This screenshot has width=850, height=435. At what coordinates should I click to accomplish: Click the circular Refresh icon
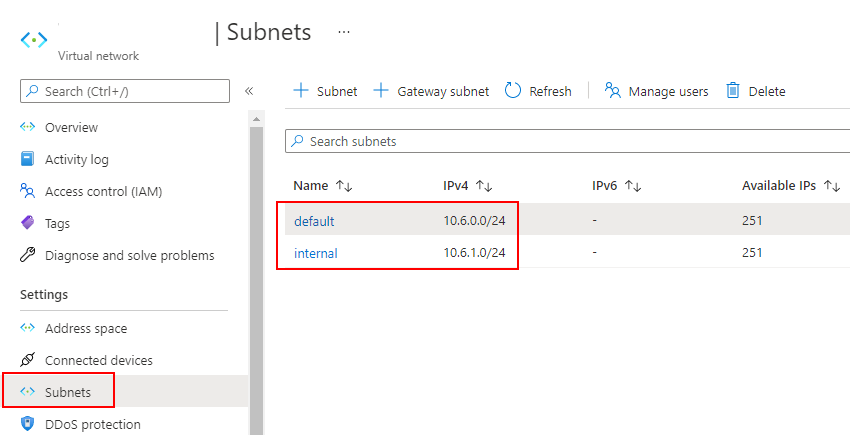tap(513, 91)
